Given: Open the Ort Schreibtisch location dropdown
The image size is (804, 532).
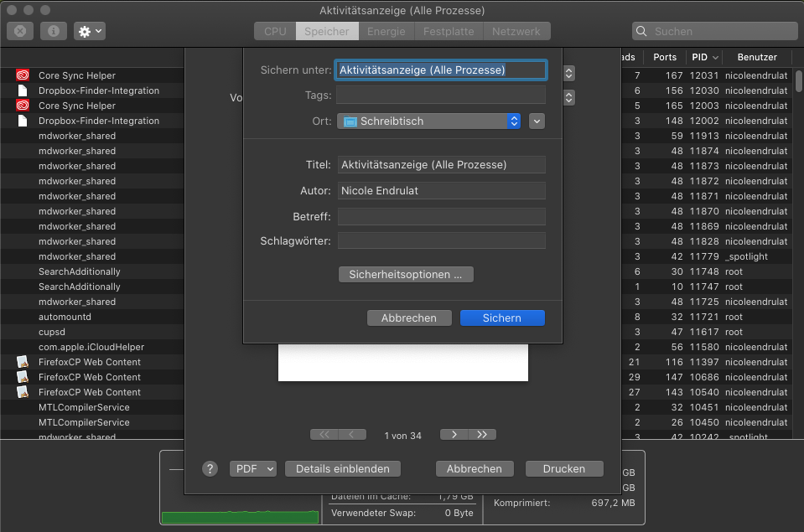Looking at the screenshot, I should (428, 121).
